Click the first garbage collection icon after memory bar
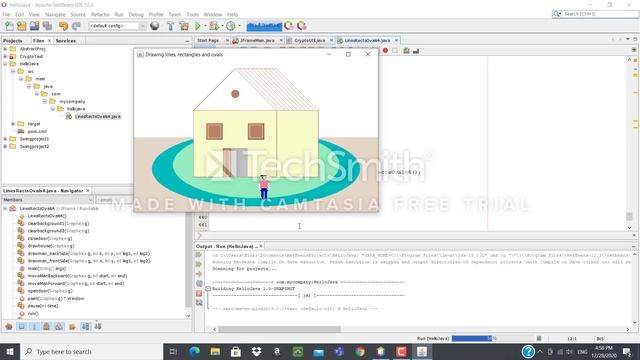 click(x=289, y=26)
